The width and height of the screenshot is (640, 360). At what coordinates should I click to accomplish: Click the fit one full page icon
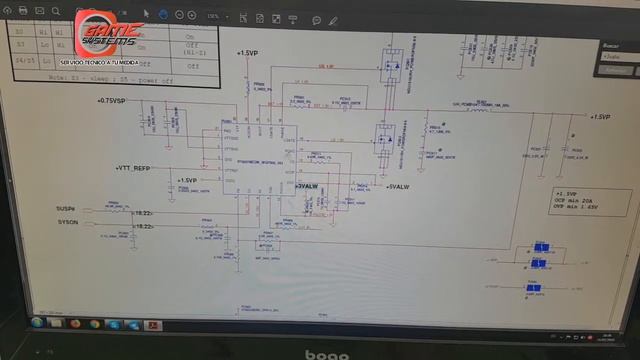click(260, 18)
